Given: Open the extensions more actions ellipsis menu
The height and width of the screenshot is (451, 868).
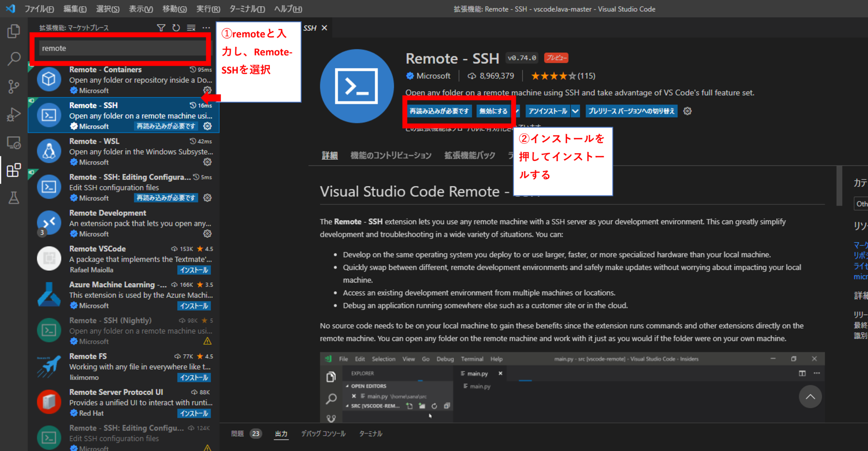Looking at the screenshot, I should (x=206, y=28).
